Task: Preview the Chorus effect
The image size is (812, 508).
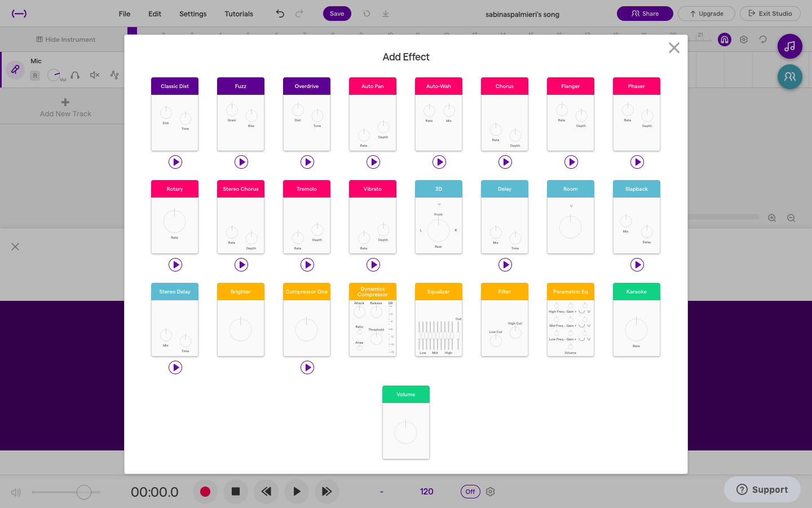Action: pyautogui.click(x=505, y=162)
